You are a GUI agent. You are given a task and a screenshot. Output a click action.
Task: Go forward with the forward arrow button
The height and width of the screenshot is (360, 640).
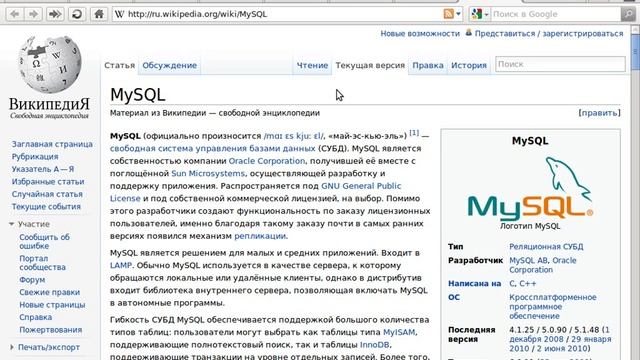click(x=33, y=14)
